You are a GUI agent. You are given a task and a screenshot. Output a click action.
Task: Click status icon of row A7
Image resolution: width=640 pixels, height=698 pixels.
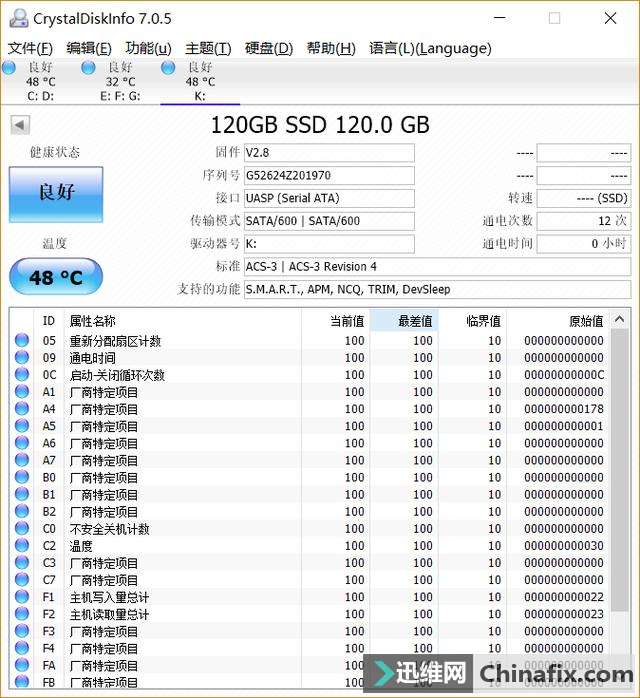[22, 460]
